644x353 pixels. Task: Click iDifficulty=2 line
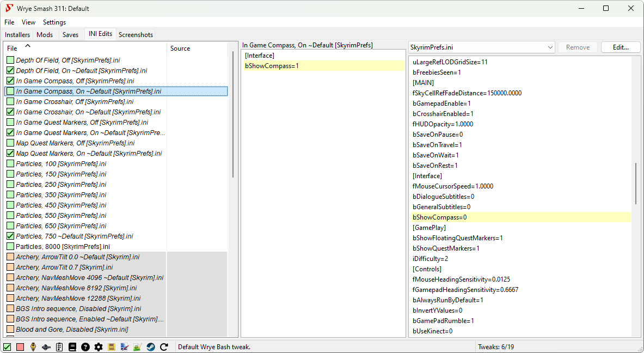tap(430, 258)
